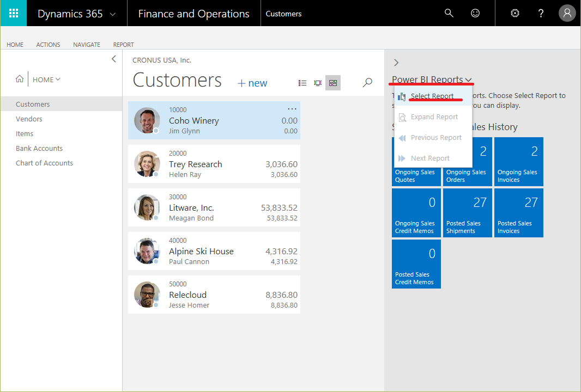
Task: Click Paul Cannon's contact photo
Action: pyautogui.click(x=147, y=251)
